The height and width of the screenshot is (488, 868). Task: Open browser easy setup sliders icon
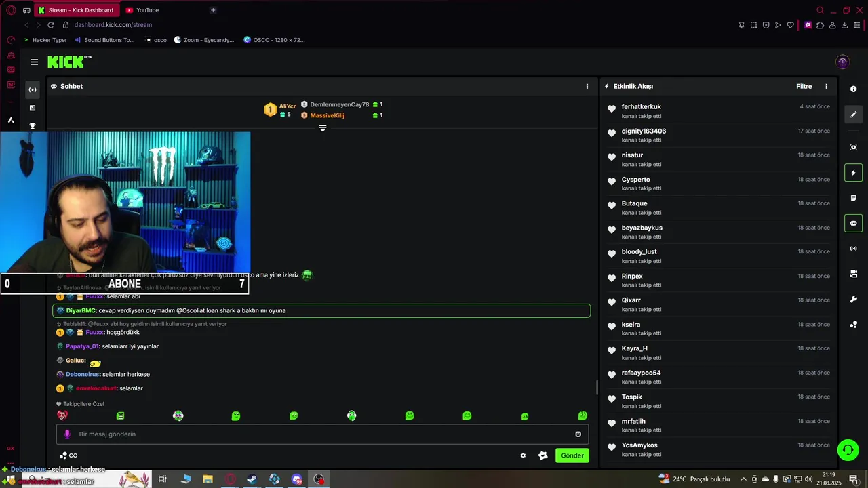click(857, 25)
